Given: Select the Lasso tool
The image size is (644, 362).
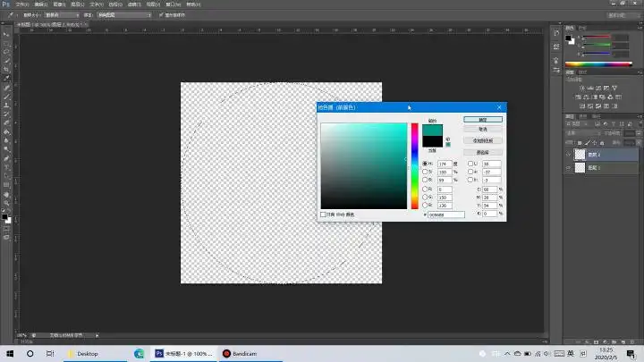Looking at the screenshot, I should (x=7, y=51).
